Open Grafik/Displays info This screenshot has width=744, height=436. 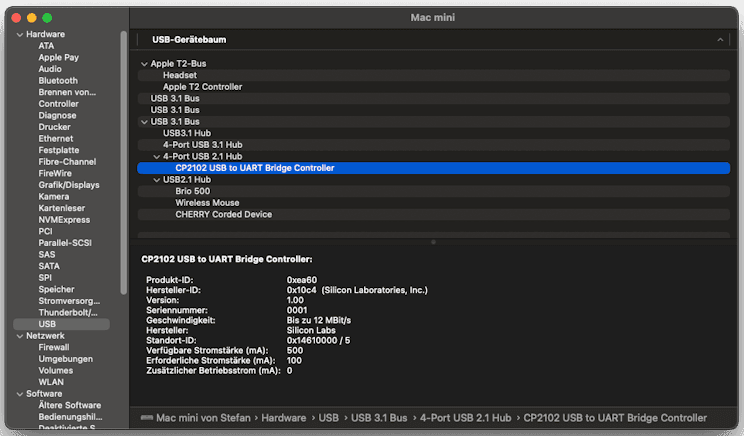(x=69, y=185)
